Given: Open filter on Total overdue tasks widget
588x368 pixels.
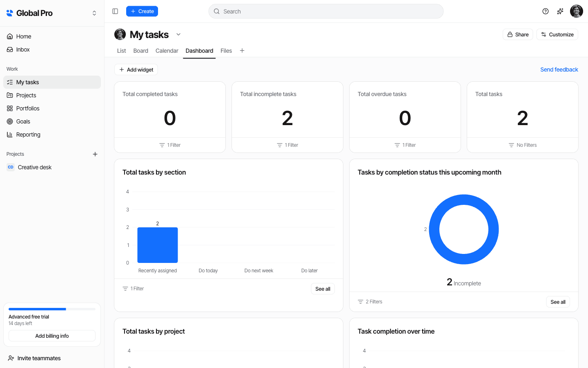Looking at the screenshot, I should [405, 145].
